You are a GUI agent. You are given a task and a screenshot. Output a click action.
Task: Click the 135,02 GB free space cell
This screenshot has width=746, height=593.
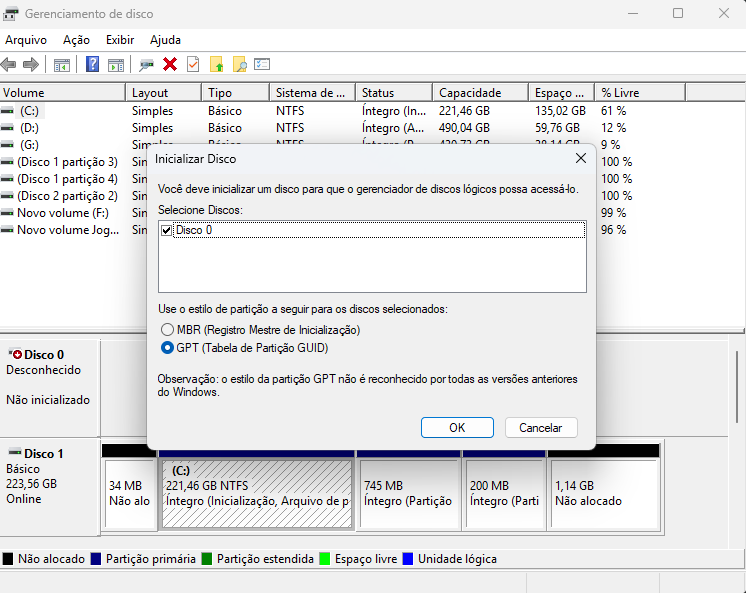560,111
